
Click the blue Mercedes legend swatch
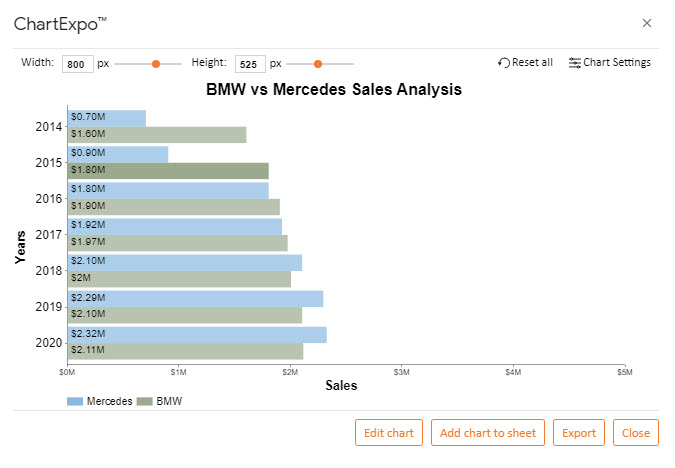coord(75,402)
